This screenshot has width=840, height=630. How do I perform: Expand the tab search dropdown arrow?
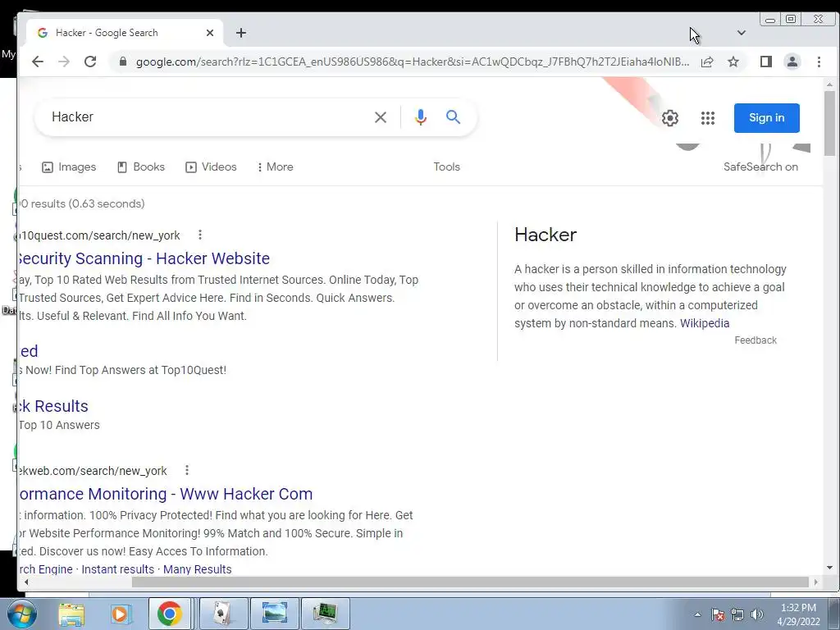[741, 33]
